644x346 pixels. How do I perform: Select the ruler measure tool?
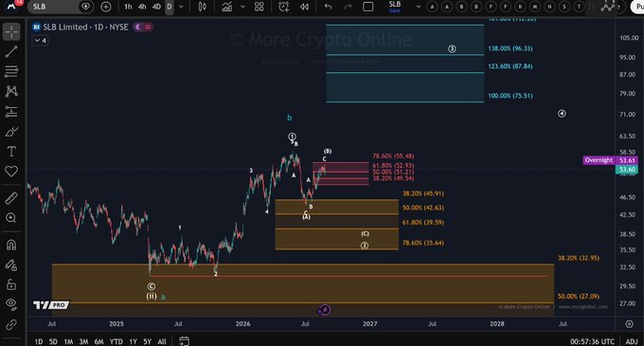point(11,198)
